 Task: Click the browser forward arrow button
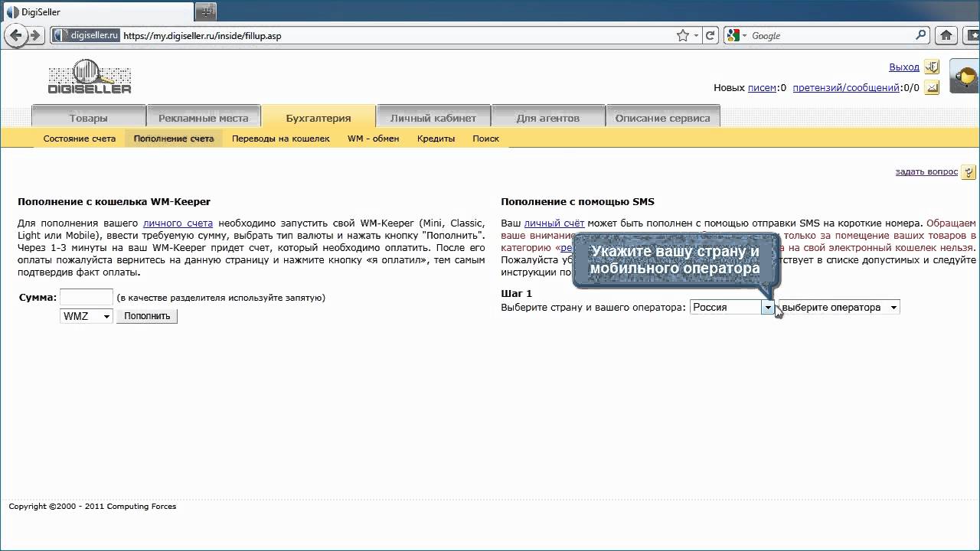(35, 35)
